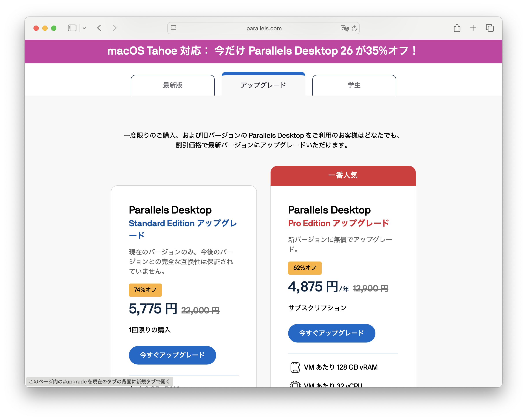Click the 62%オフ discount badge
The image size is (527, 420).
click(x=304, y=268)
